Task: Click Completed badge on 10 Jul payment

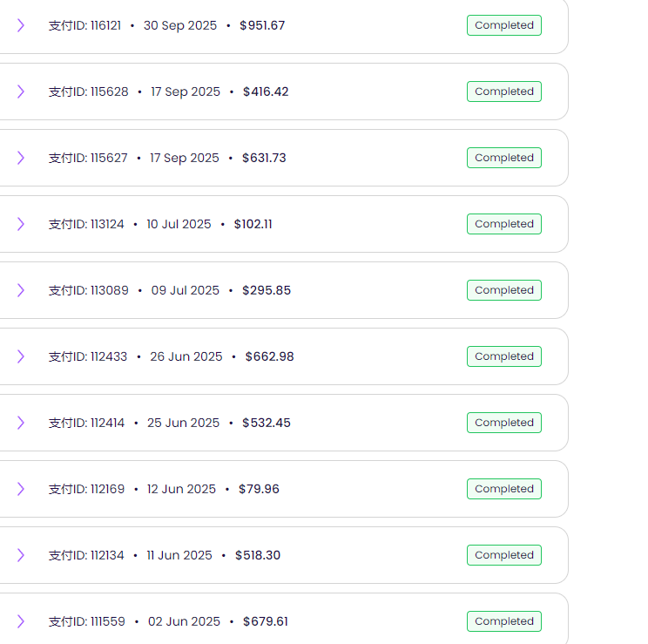Action: click(503, 224)
